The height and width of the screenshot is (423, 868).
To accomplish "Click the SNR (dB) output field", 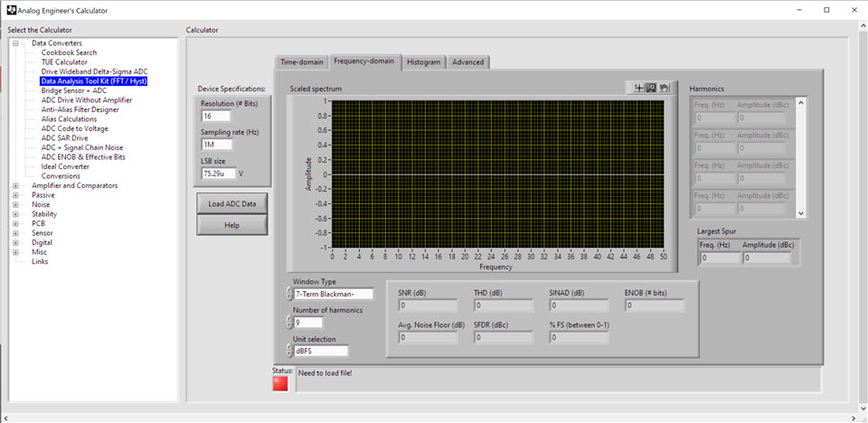I will click(428, 305).
